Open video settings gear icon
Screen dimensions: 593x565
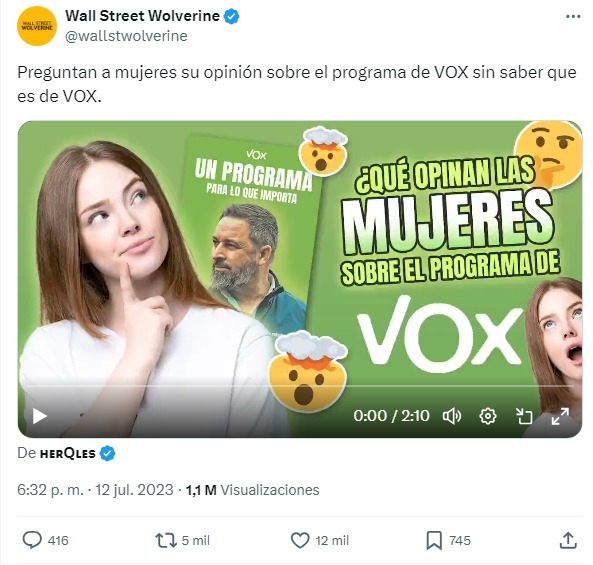[487, 416]
